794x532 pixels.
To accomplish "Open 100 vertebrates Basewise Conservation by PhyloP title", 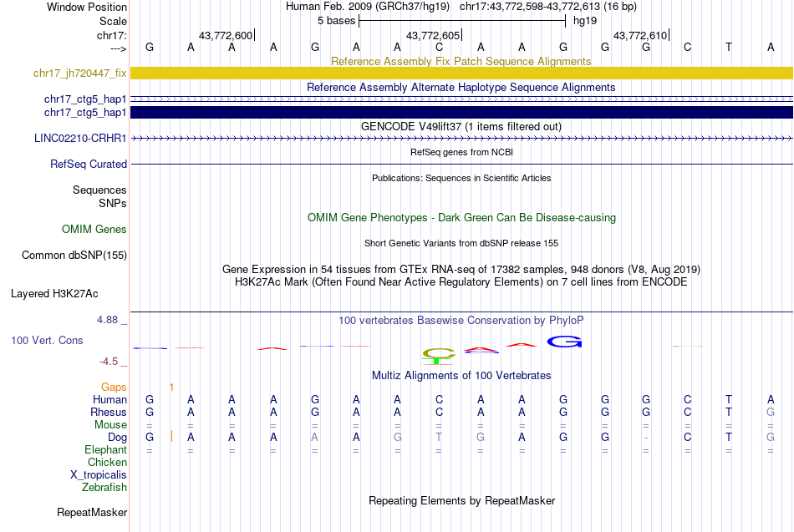I will (461, 321).
